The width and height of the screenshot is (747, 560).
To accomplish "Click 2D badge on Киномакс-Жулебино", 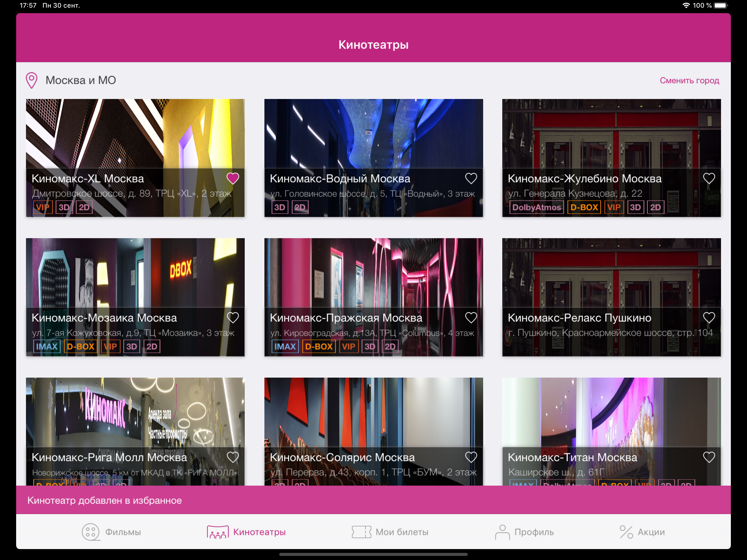I will (x=655, y=207).
